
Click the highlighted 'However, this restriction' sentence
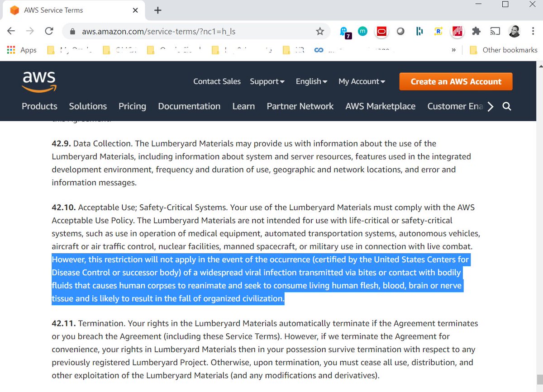tap(261, 279)
